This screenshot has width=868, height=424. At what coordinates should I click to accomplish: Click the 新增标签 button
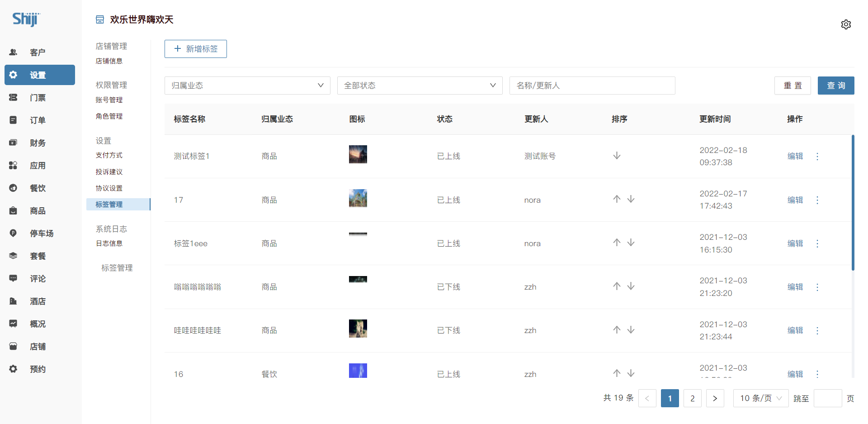pos(196,49)
